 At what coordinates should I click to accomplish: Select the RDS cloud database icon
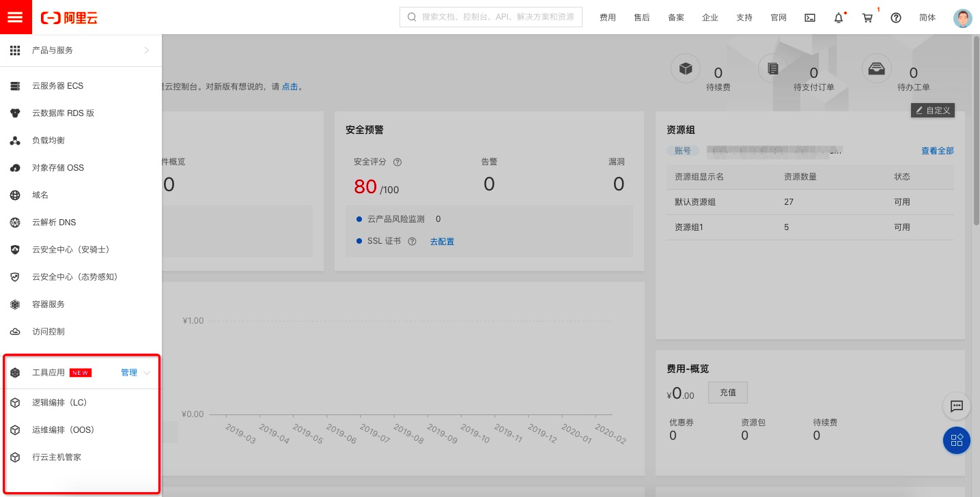click(x=15, y=113)
